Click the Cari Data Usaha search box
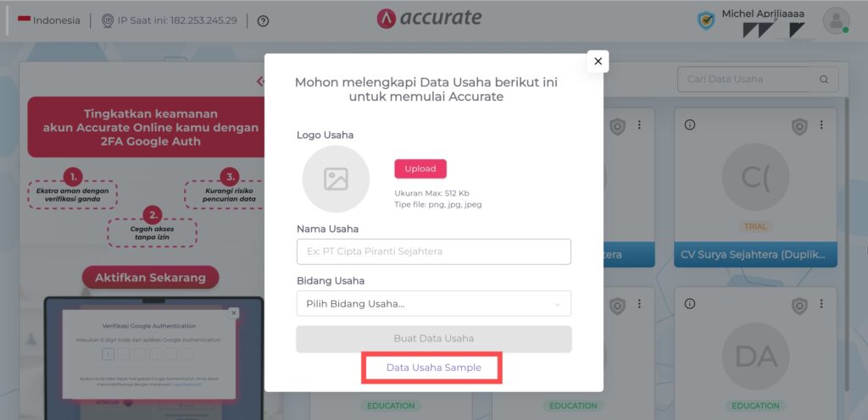This screenshot has width=868, height=420. [x=758, y=80]
